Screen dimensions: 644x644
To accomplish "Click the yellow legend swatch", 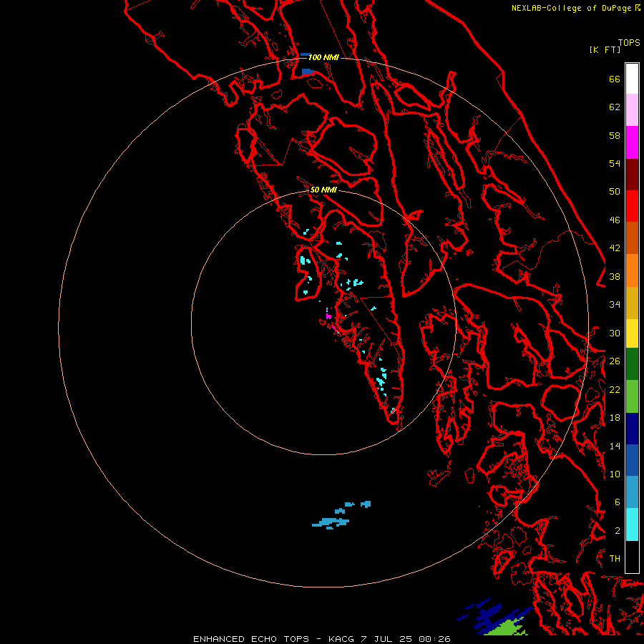I will pos(632,333).
